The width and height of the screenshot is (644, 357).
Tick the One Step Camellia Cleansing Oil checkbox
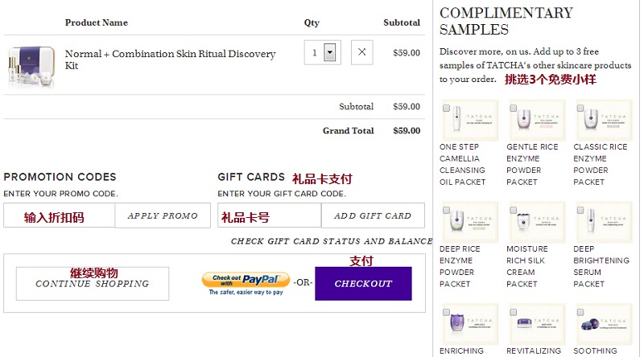(x=446, y=109)
